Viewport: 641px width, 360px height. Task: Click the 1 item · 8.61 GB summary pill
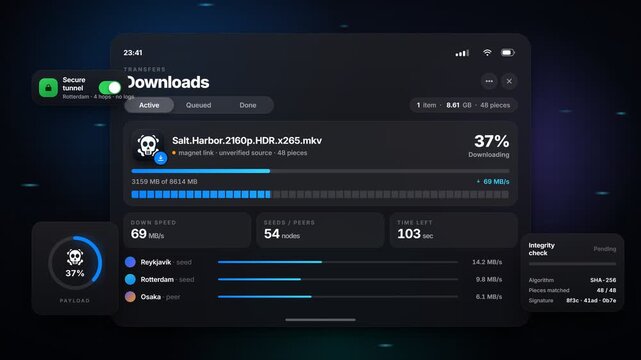tap(463, 105)
